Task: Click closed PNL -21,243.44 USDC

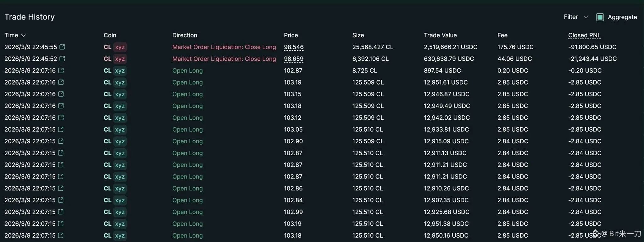Action: (592, 59)
